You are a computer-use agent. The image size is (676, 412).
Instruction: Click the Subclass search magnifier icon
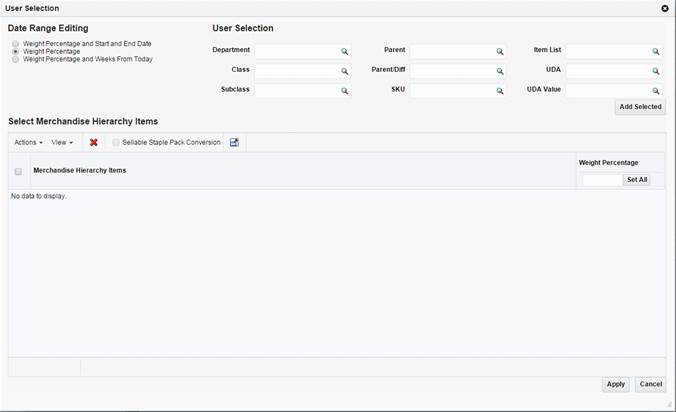coord(344,91)
